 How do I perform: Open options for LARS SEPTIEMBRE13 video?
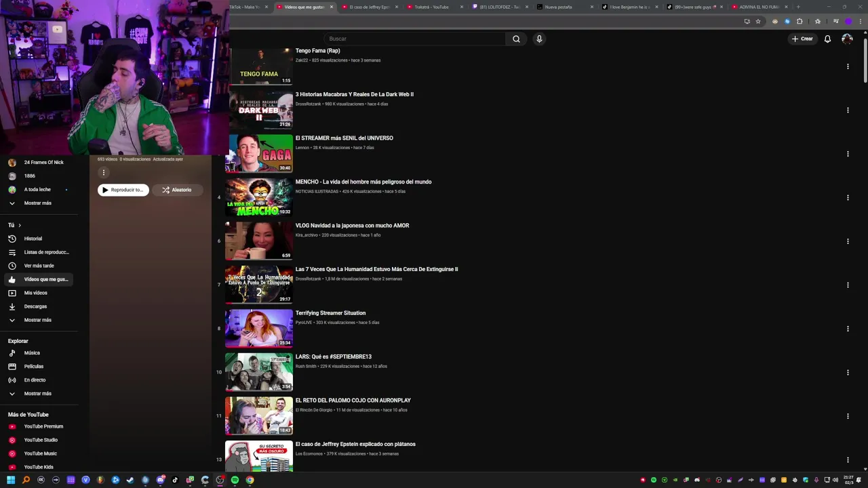click(848, 372)
